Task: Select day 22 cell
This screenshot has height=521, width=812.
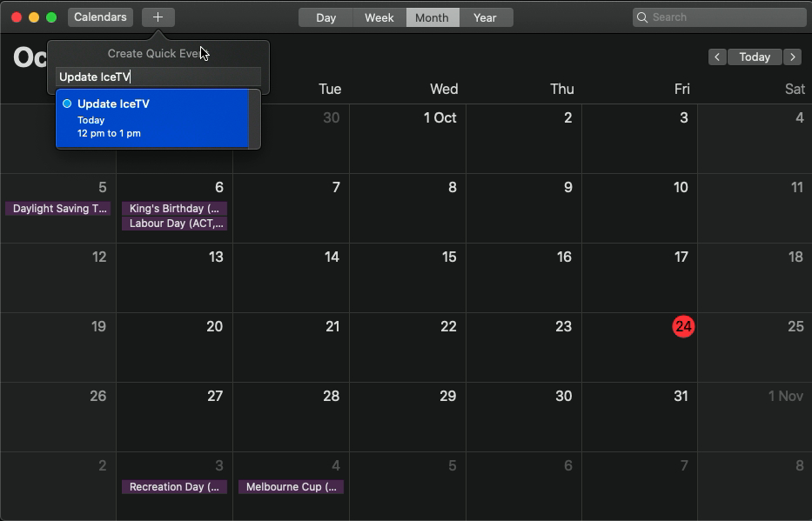Action: point(407,348)
